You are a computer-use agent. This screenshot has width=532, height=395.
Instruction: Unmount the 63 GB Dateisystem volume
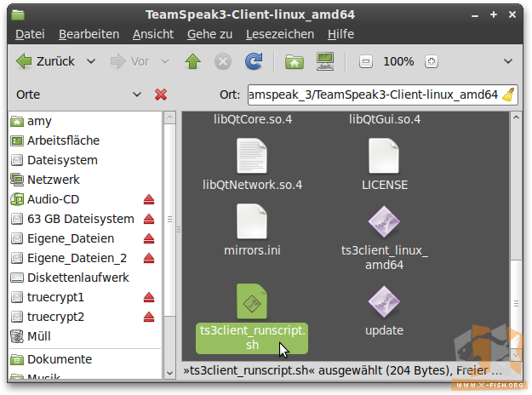click(x=149, y=220)
